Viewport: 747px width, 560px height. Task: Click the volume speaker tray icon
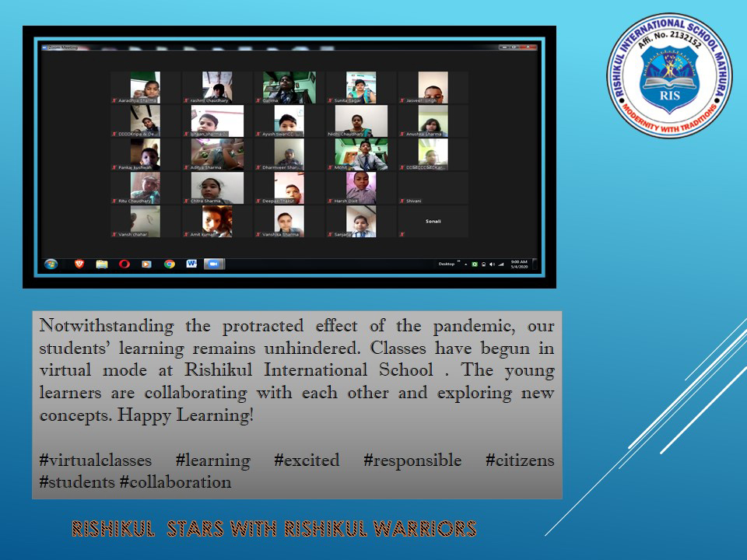(x=493, y=264)
